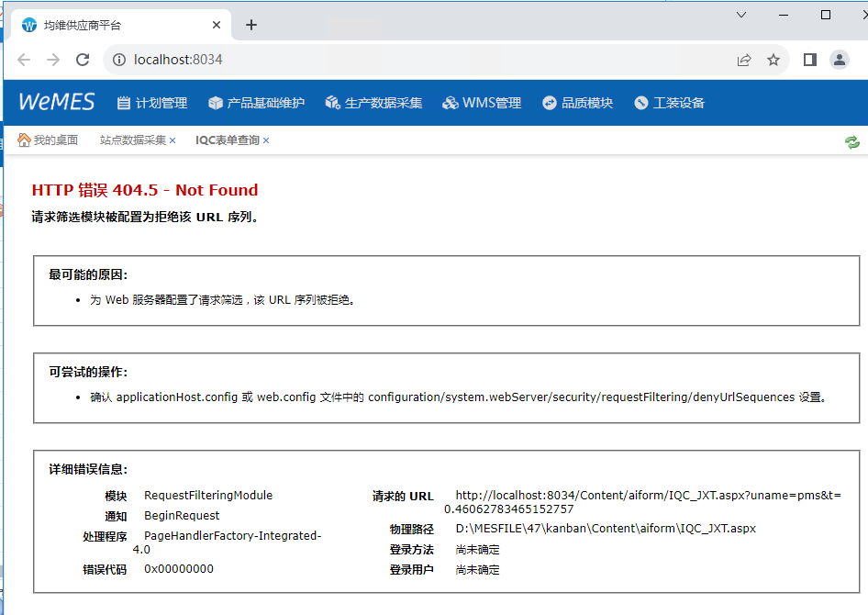Toggle the browser side panel
The width and height of the screenshot is (868, 615).
809,60
